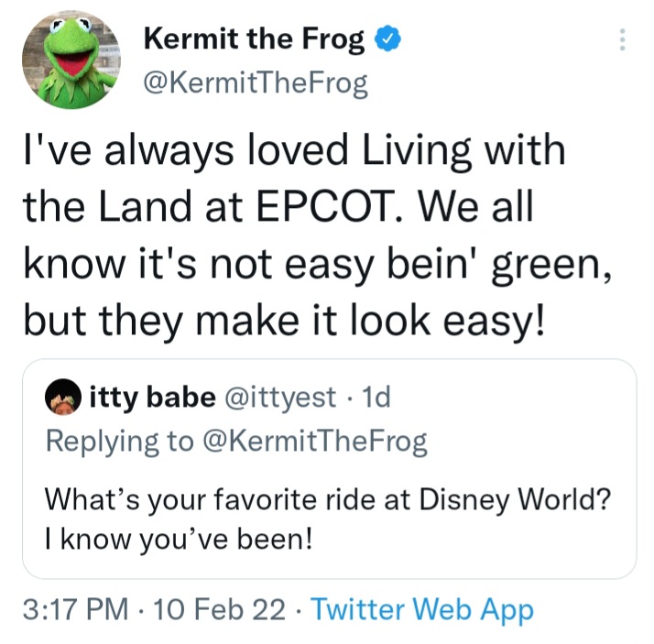Click the "Replying to" label text
The width and height of the screenshot is (654, 644).
point(119,442)
